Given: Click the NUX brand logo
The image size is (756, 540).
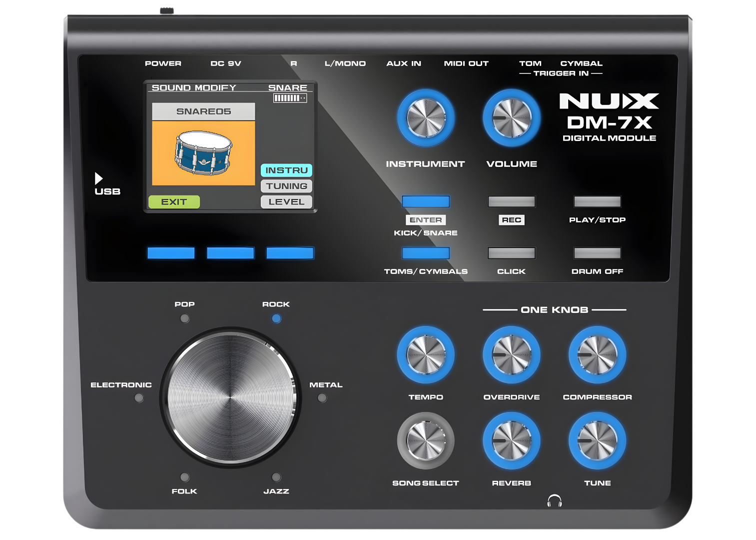Looking at the screenshot, I should point(609,101).
